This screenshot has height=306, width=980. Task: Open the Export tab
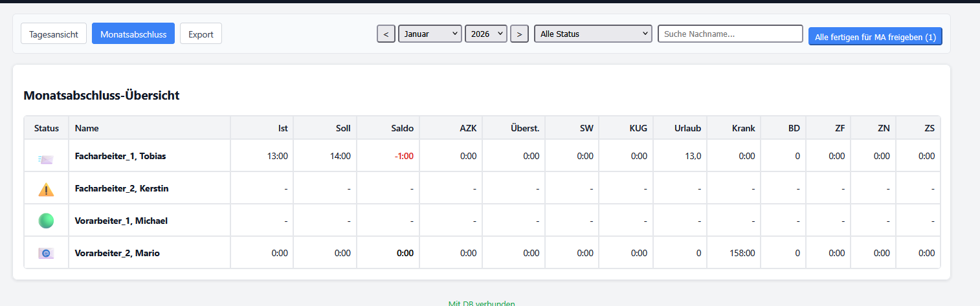pyautogui.click(x=201, y=34)
